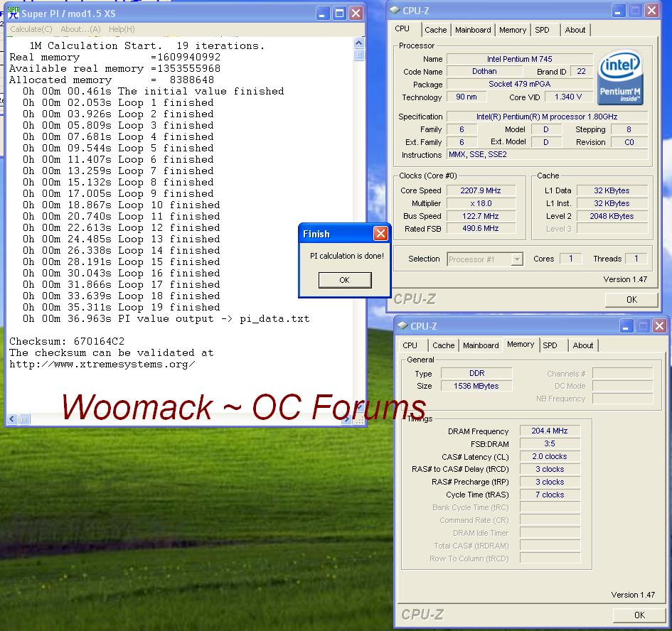Click the Dothan code name field

pyautogui.click(x=484, y=72)
